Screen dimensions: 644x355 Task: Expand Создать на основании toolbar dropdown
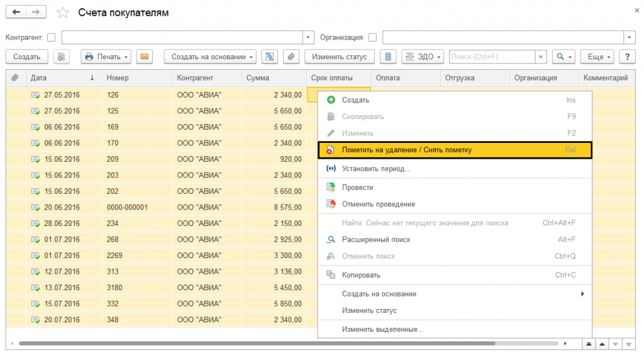click(x=210, y=57)
